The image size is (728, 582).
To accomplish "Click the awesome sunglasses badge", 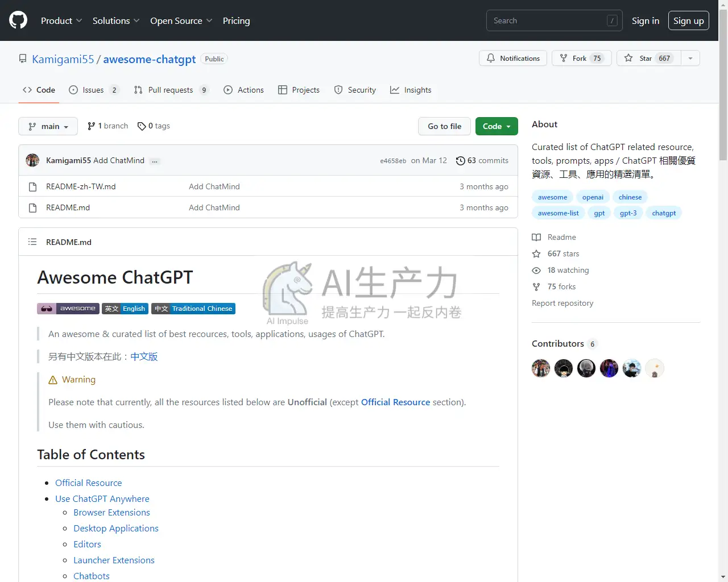I will coord(68,309).
